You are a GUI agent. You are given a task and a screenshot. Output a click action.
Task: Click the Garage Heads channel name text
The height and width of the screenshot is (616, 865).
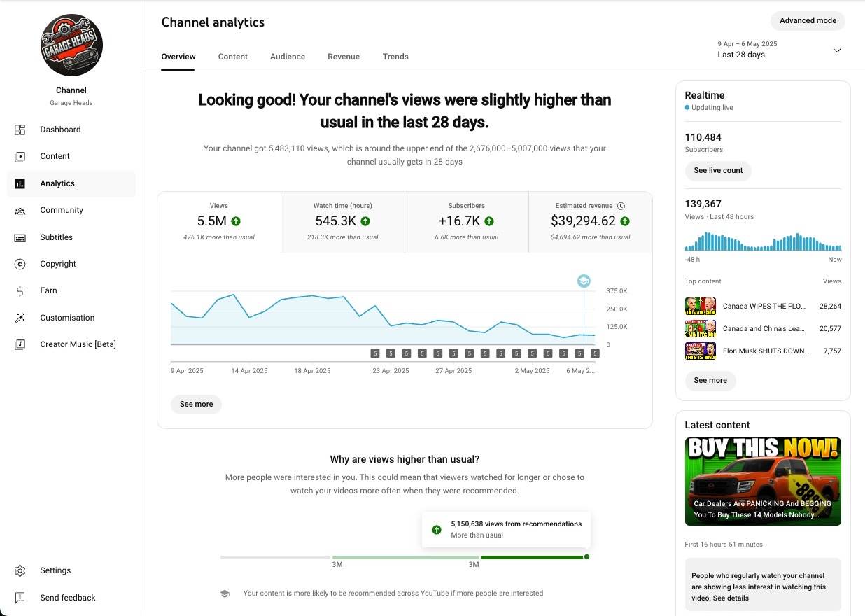click(71, 103)
